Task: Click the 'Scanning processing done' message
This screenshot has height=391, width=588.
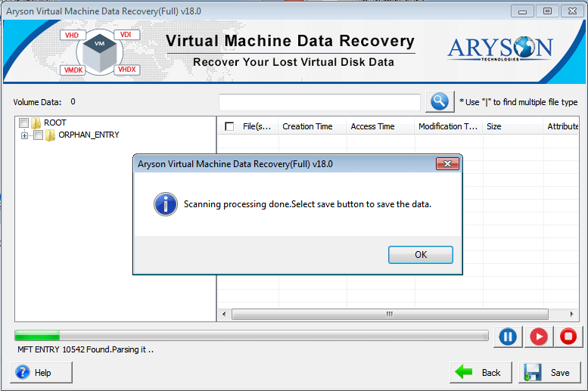Action: tap(307, 204)
